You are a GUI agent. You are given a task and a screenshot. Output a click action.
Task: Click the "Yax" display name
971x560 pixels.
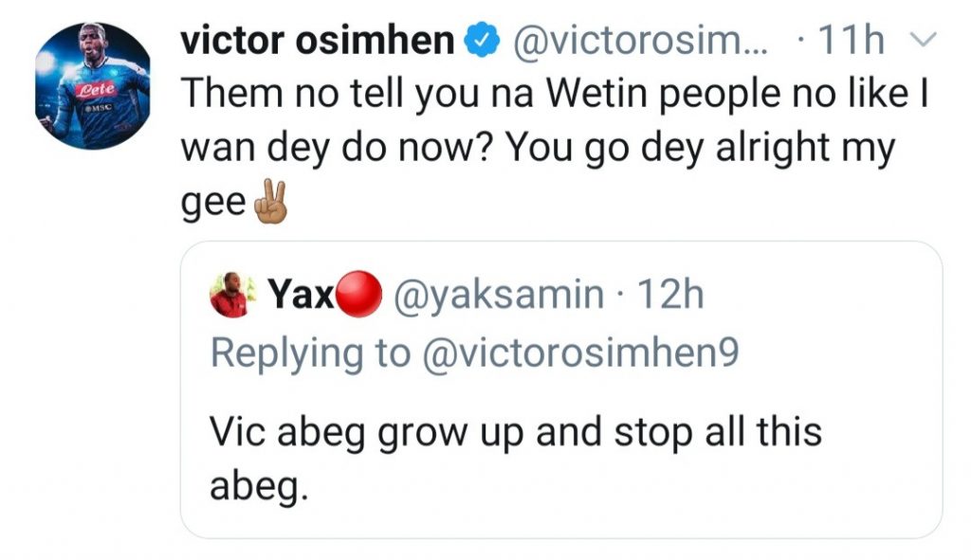tap(302, 295)
